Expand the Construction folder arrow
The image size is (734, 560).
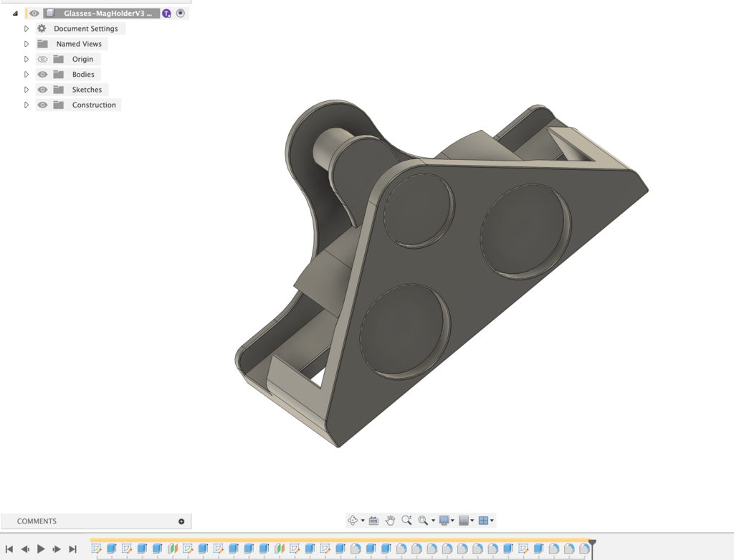[x=27, y=105]
